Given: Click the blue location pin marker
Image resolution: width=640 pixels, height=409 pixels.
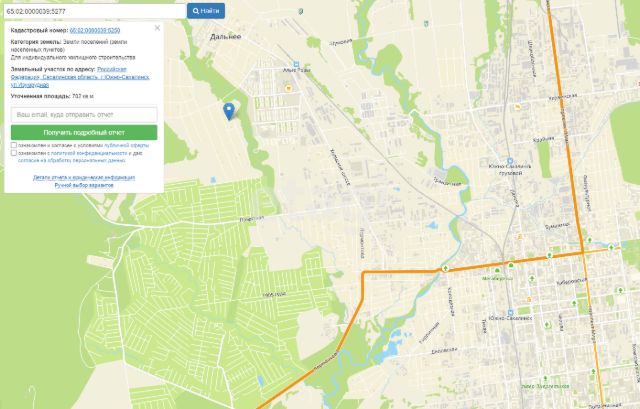Looking at the screenshot, I should tap(229, 111).
